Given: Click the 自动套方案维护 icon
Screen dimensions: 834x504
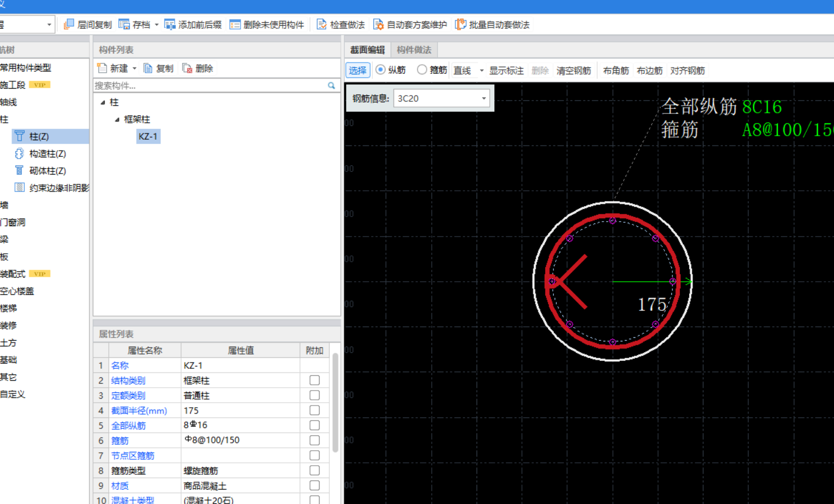Looking at the screenshot, I should point(379,24).
